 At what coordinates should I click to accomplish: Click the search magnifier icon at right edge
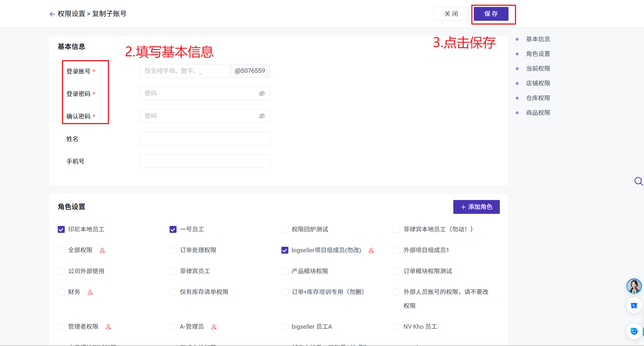[638, 182]
